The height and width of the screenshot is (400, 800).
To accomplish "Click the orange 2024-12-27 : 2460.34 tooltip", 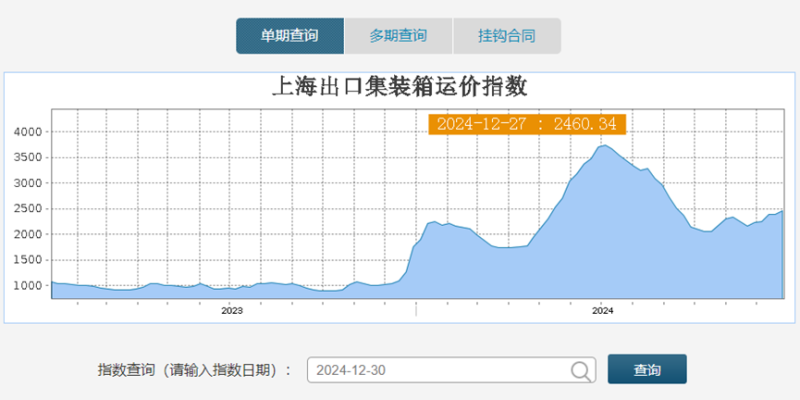I will tap(526, 124).
